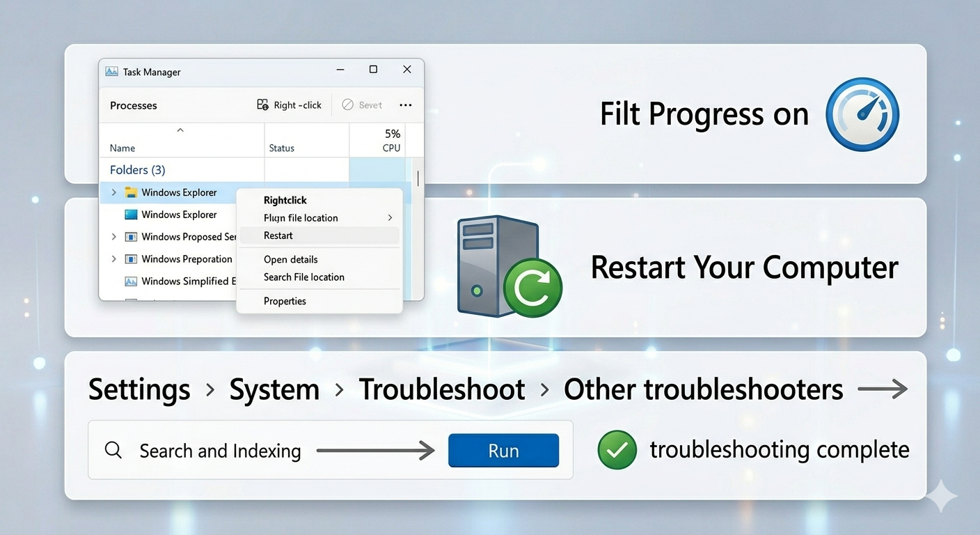This screenshot has height=535, width=980.
Task: Click the Task Manager app icon in title bar
Action: pos(111,72)
